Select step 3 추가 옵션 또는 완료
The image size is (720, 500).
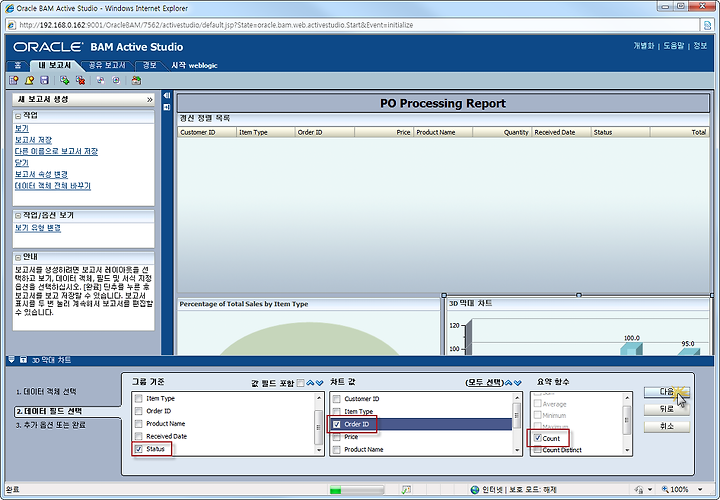tap(51, 425)
